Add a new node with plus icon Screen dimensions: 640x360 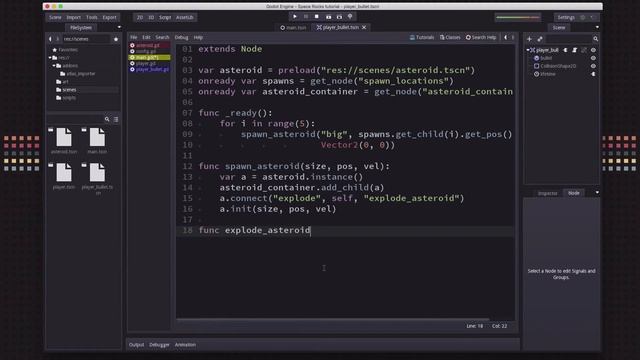click(529, 39)
